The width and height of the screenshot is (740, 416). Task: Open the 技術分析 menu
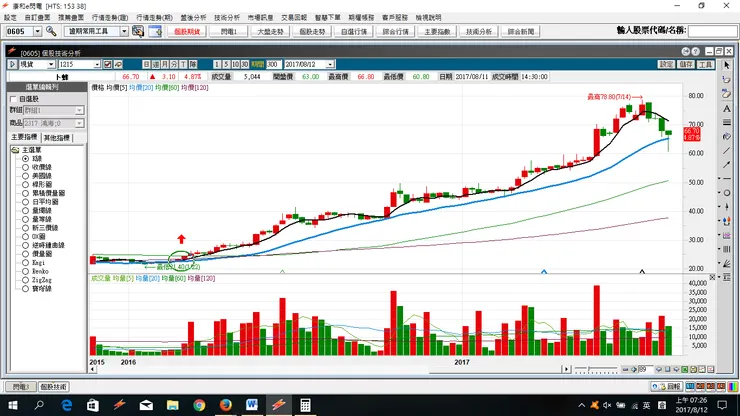coord(227,17)
